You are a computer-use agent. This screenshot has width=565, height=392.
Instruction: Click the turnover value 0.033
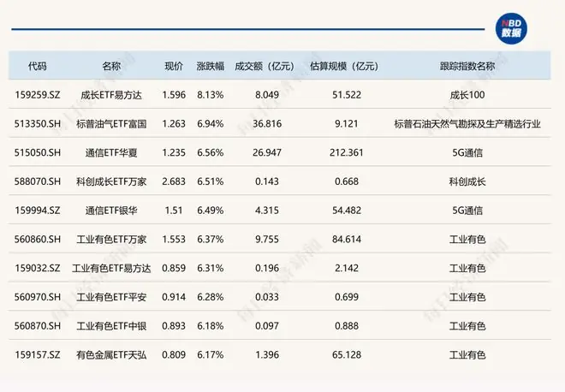click(x=267, y=297)
